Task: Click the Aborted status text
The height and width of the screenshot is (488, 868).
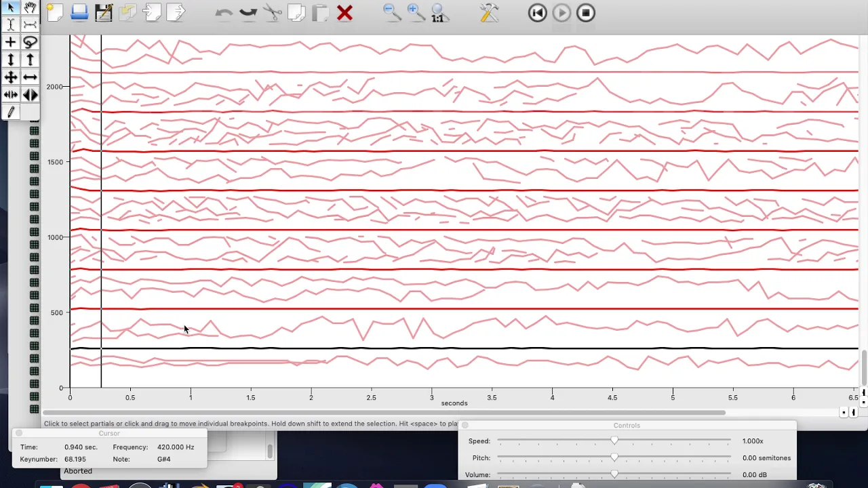Action: (x=78, y=471)
